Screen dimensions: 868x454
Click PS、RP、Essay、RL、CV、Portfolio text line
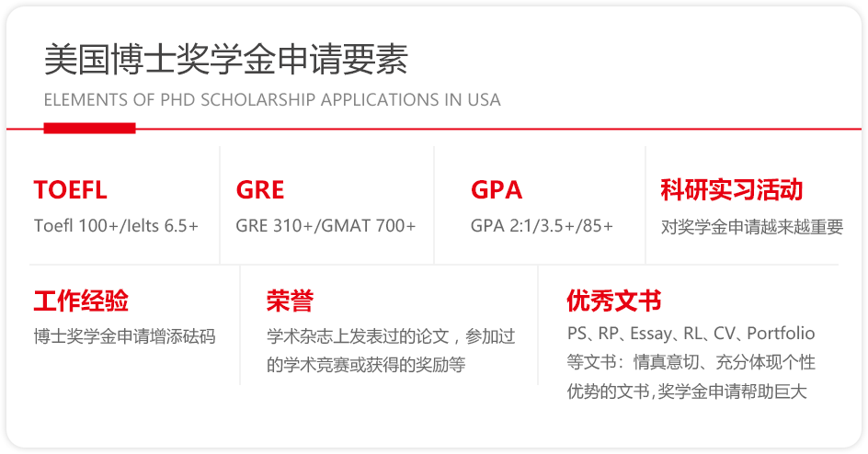coord(691,334)
